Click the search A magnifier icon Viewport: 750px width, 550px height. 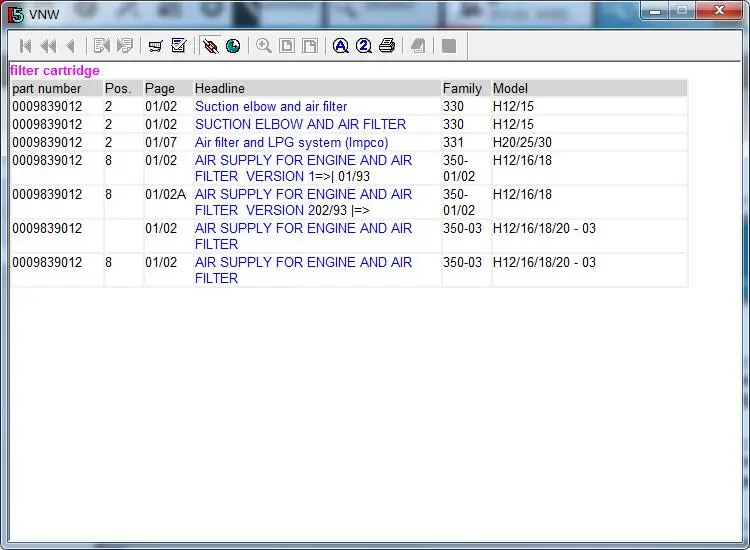pos(341,46)
